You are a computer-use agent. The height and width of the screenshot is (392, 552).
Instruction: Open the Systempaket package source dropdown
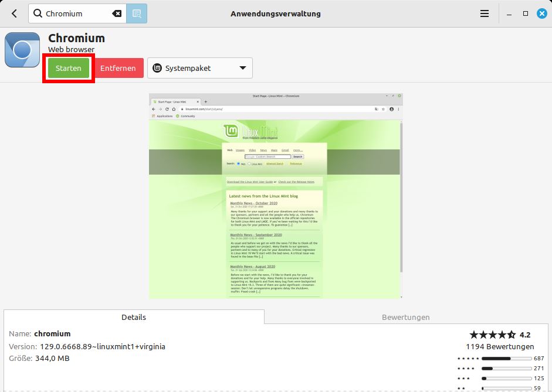pyautogui.click(x=199, y=68)
